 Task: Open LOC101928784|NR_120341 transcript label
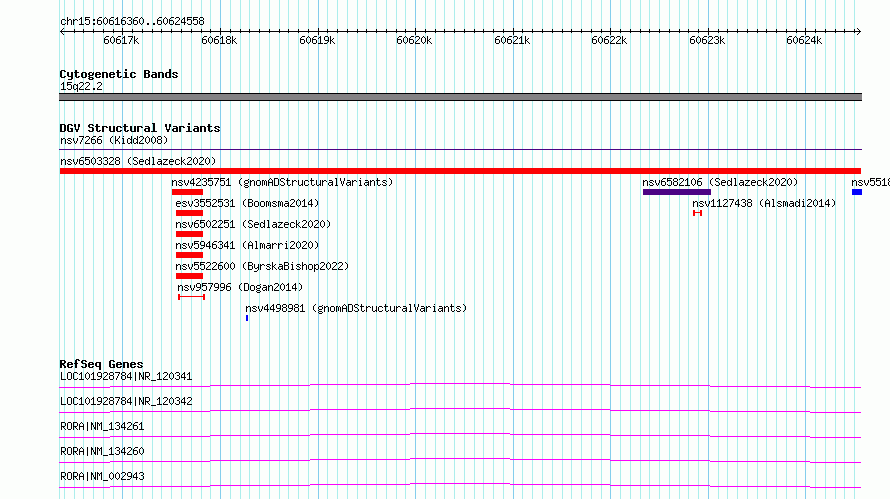point(126,376)
